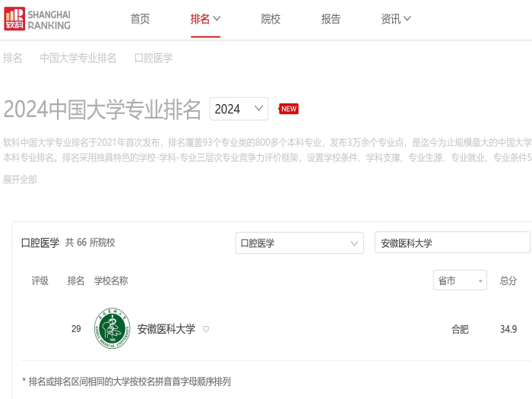Click 中国大学专业排名 breadcrumb link
The image size is (532, 399).
(78, 58)
